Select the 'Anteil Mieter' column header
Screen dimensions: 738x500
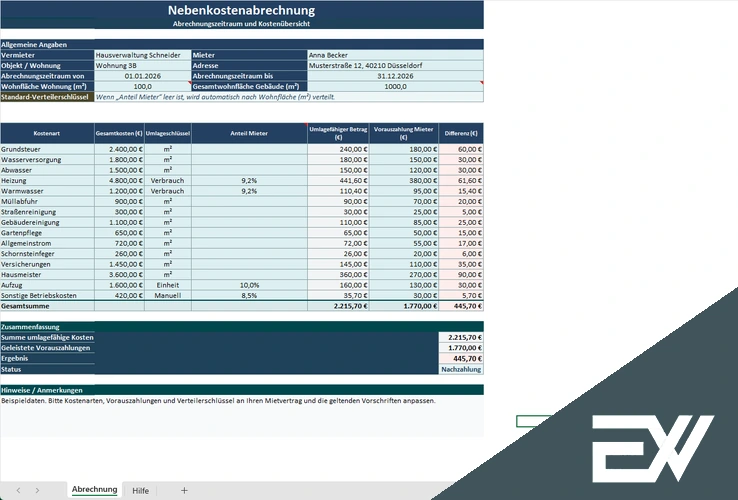pyautogui.click(x=249, y=133)
